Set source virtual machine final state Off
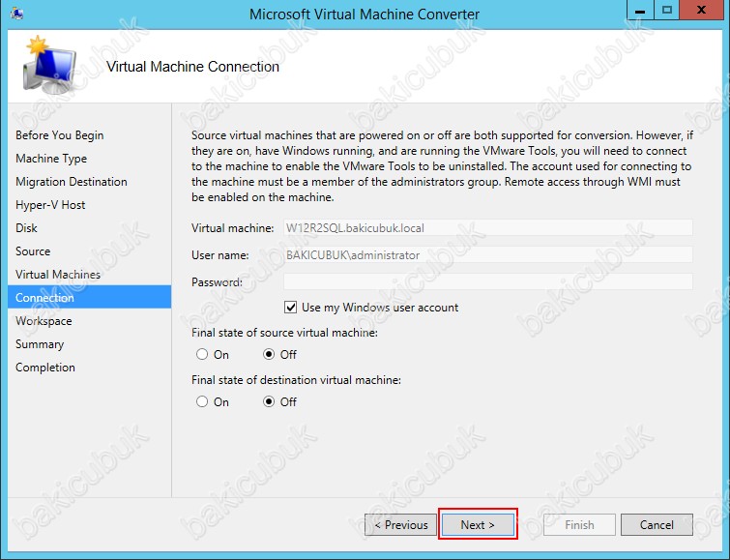Screen dimensions: 730x560 pos(269,355)
